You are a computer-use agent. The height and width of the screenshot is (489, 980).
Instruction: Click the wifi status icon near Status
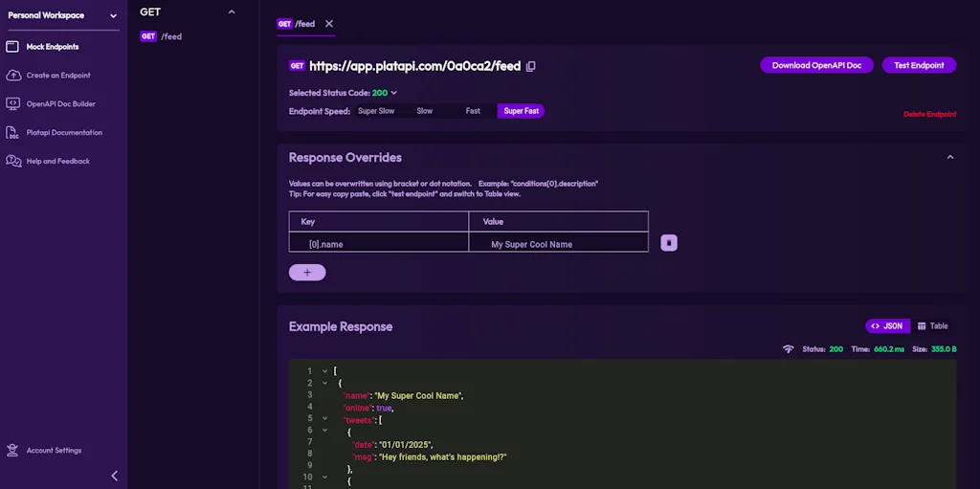[789, 349]
